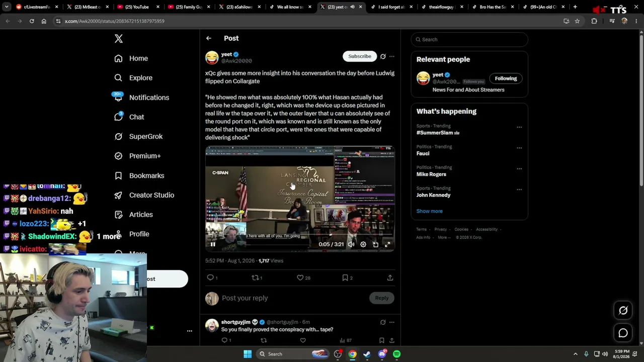This screenshot has width=644, height=362.
Task: Click Following button for yeet
Action: point(506,78)
